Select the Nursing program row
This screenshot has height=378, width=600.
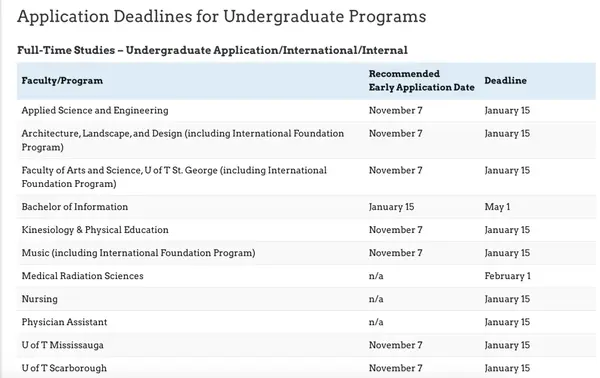pyautogui.click(x=306, y=299)
